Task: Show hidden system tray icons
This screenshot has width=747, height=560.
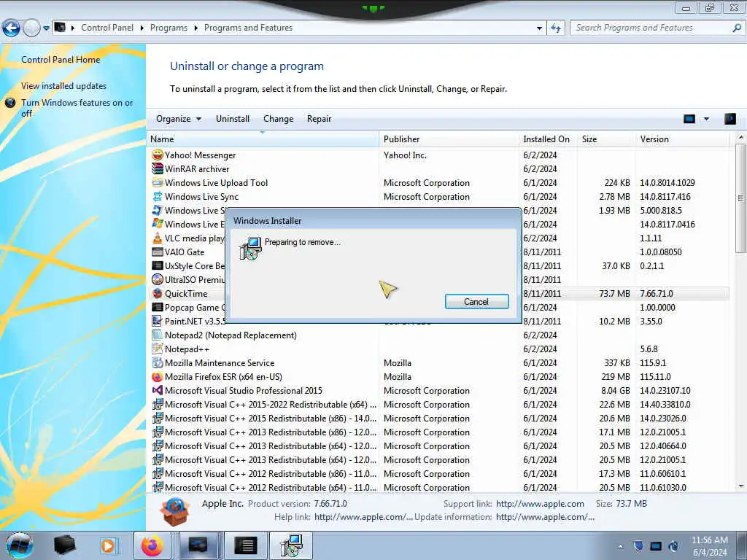Action: pyautogui.click(x=620, y=546)
